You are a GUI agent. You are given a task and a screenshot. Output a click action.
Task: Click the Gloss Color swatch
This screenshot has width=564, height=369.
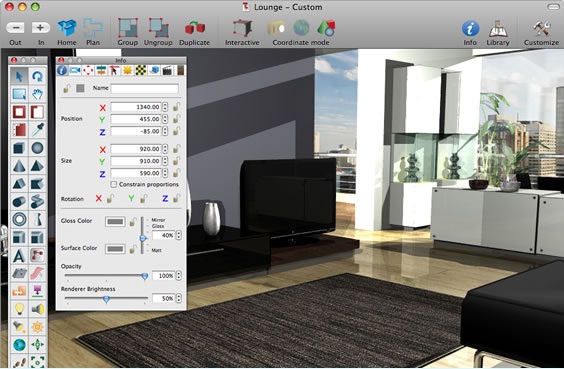[x=115, y=222]
